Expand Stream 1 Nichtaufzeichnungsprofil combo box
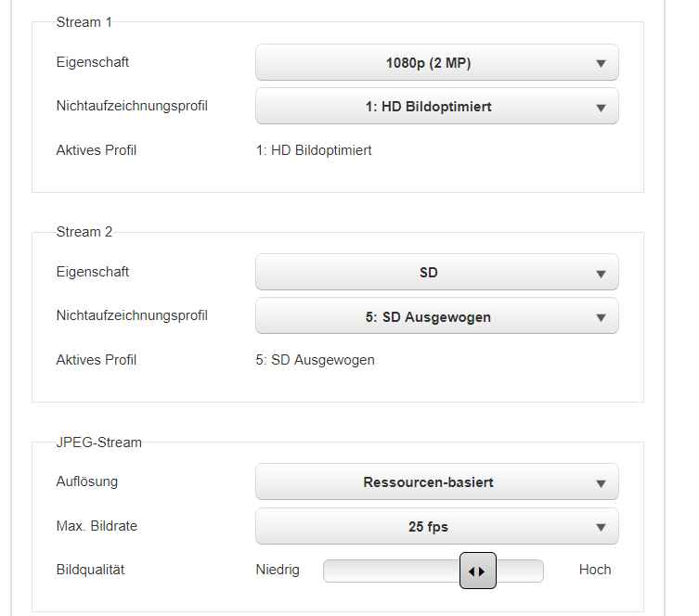This screenshot has width=699, height=616. pyautogui.click(x=436, y=107)
